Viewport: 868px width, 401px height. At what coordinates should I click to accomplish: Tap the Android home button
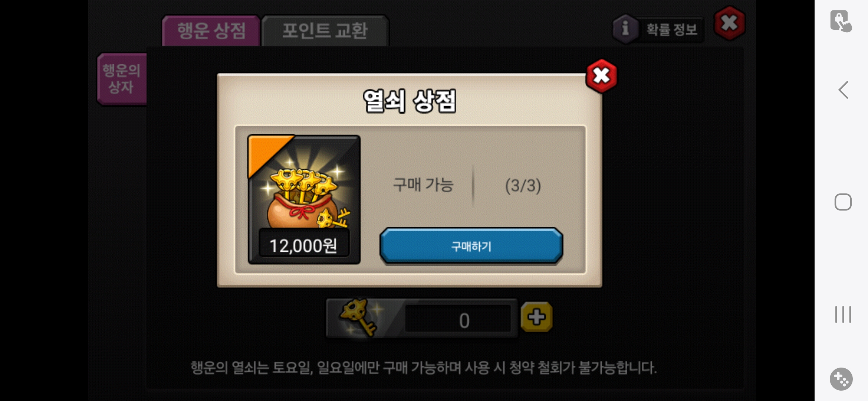click(843, 202)
